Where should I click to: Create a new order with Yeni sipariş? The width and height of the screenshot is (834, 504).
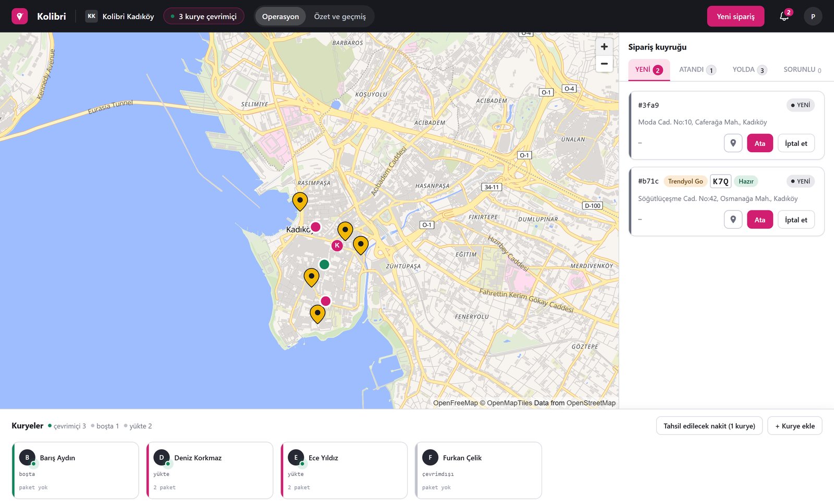[735, 16]
